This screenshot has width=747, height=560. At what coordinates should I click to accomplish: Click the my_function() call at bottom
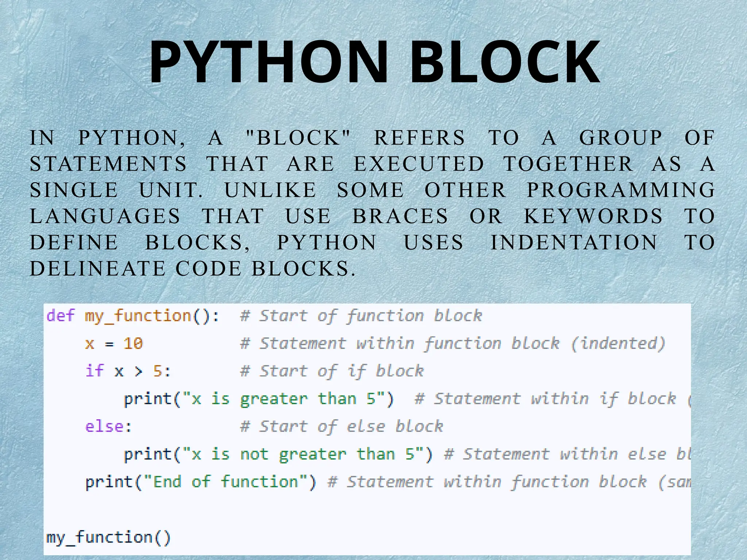pyautogui.click(x=108, y=537)
